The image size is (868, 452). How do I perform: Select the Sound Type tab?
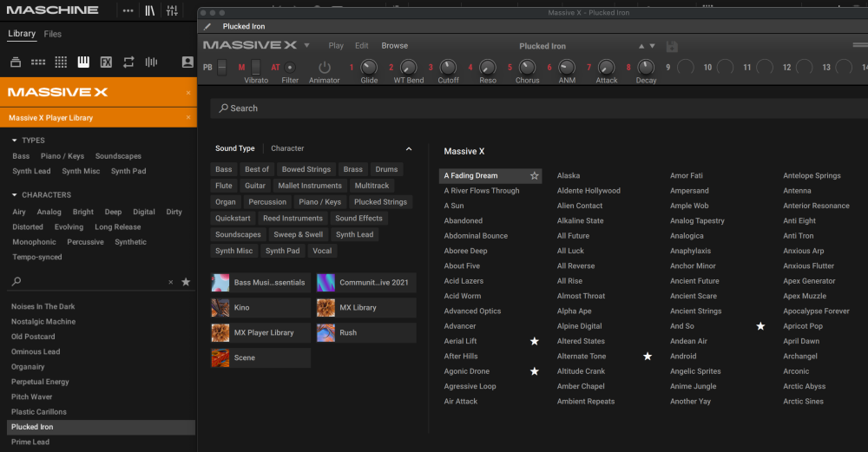click(x=234, y=148)
